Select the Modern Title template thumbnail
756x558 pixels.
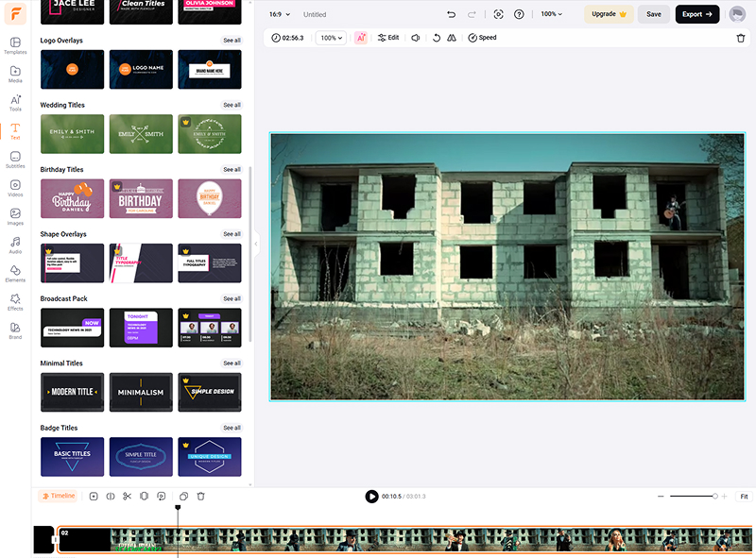(73, 392)
